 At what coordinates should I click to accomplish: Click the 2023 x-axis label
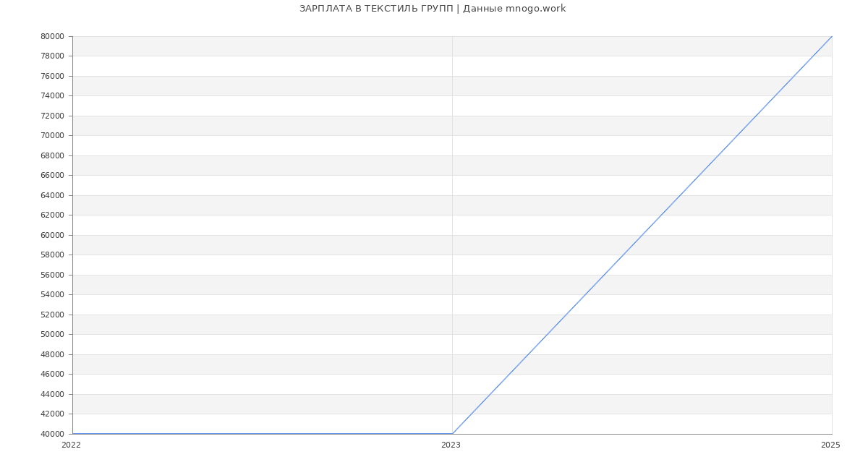(x=451, y=445)
